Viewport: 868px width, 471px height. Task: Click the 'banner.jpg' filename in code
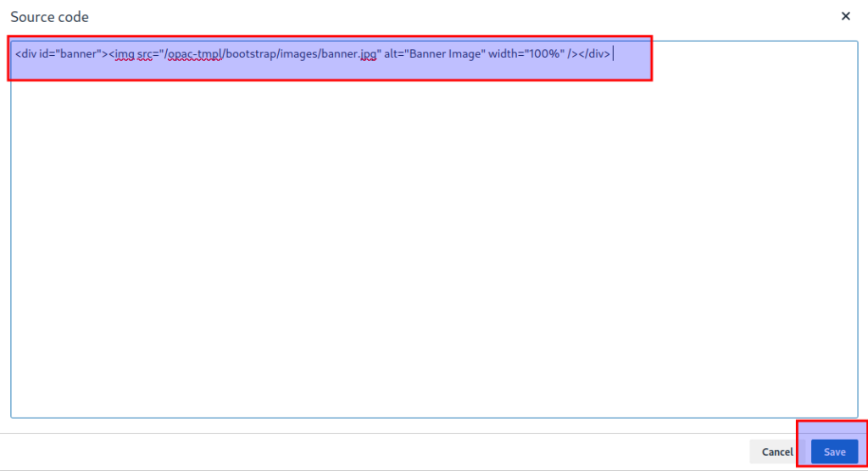point(348,53)
